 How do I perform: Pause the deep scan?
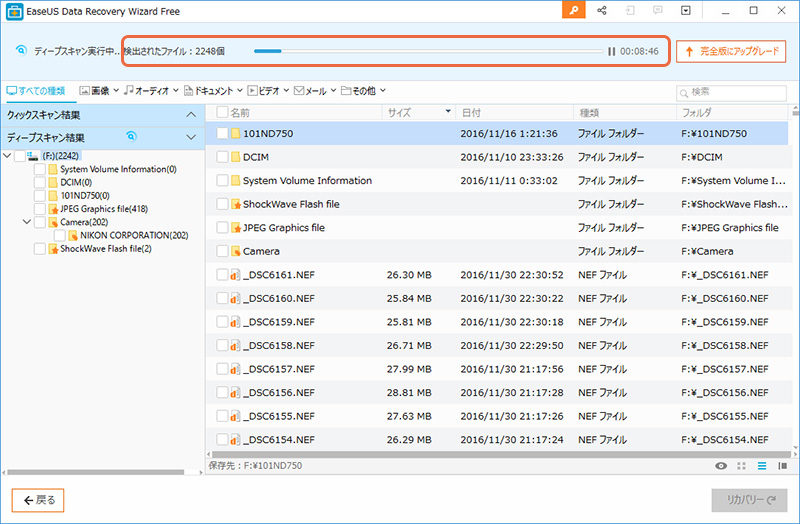pos(611,52)
